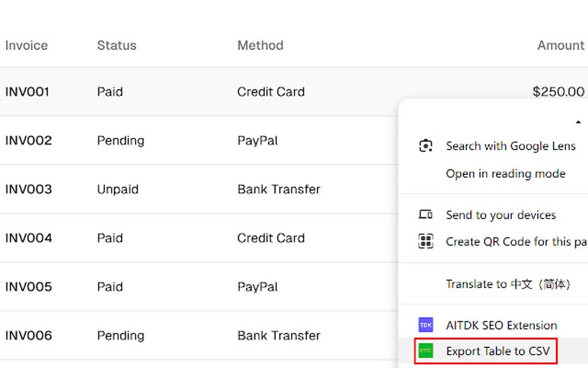Image resolution: width=588 pixels, height=368 pixels.
Task: Click the Google Lens camera icon
Action: point(425,145)
